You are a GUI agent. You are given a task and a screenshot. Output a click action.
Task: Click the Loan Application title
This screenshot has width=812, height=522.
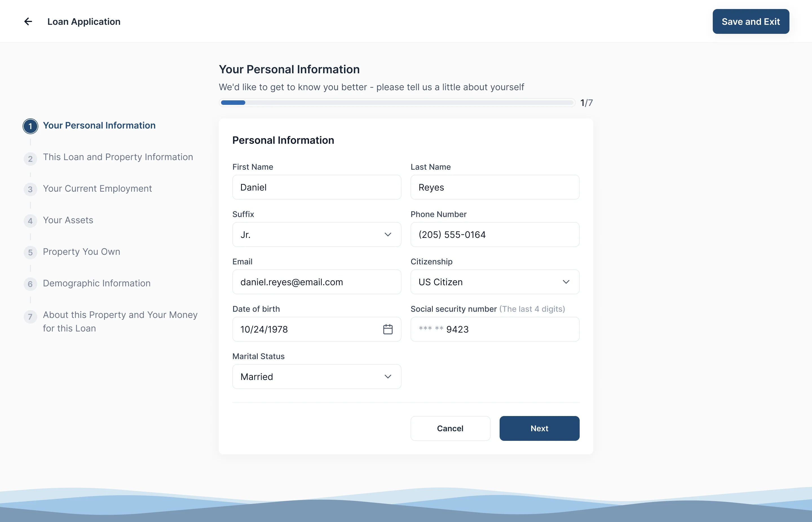click(x=84, y=22)
